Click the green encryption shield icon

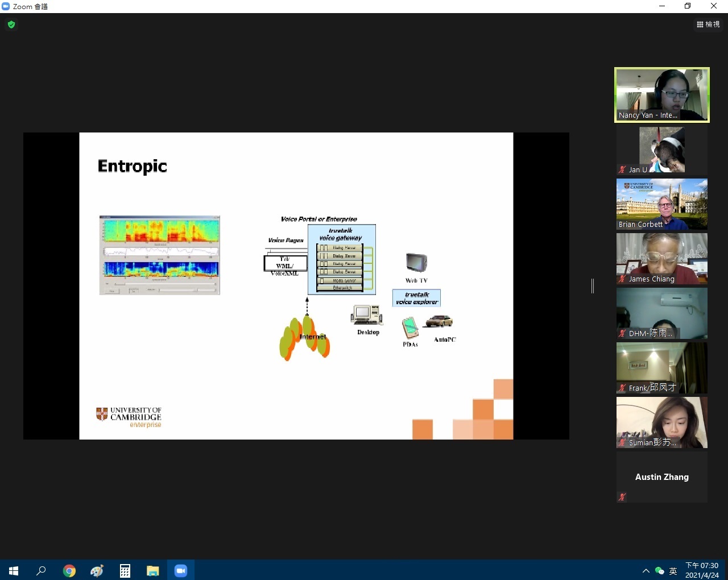click(x=11, y=24)
